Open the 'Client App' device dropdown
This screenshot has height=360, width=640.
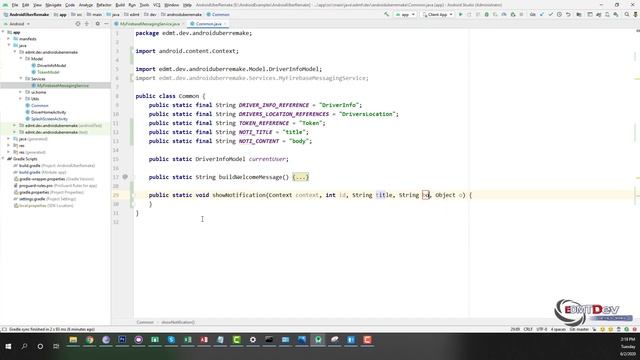[438, 14]
